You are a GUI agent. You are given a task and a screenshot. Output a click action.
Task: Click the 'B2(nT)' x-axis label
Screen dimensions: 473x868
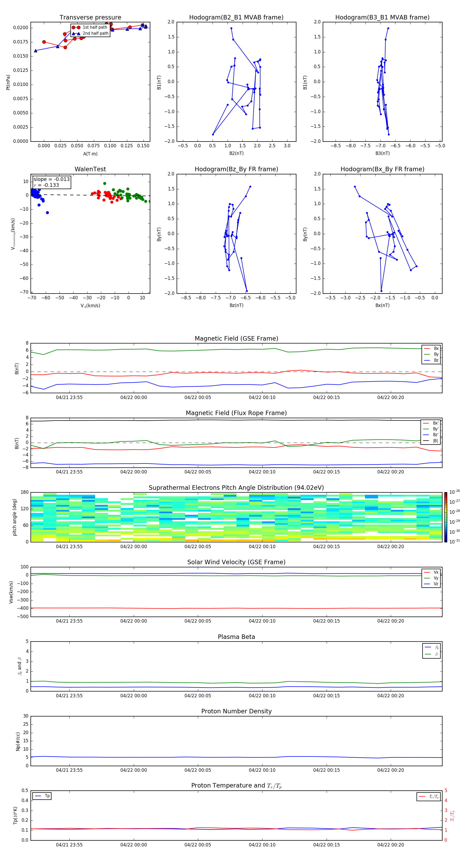point(236,153)
